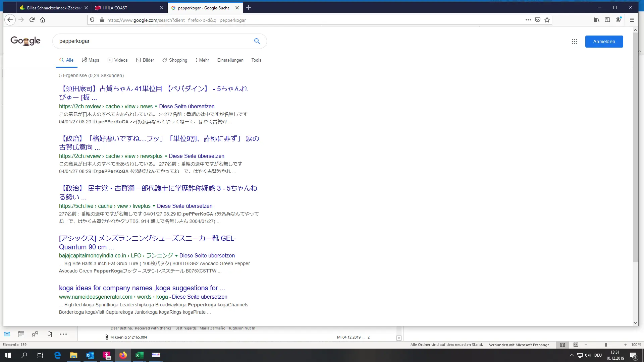Expand options arrow for 2ch.review newsplus result
Screen dimensions: 644x362
(166, 156)
